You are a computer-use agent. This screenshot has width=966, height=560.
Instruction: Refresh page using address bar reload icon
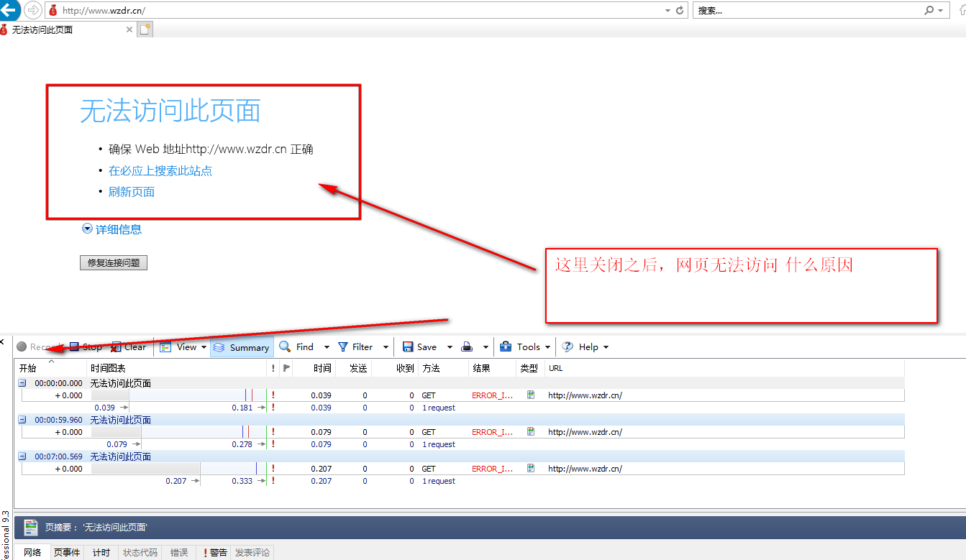(680, 11)
